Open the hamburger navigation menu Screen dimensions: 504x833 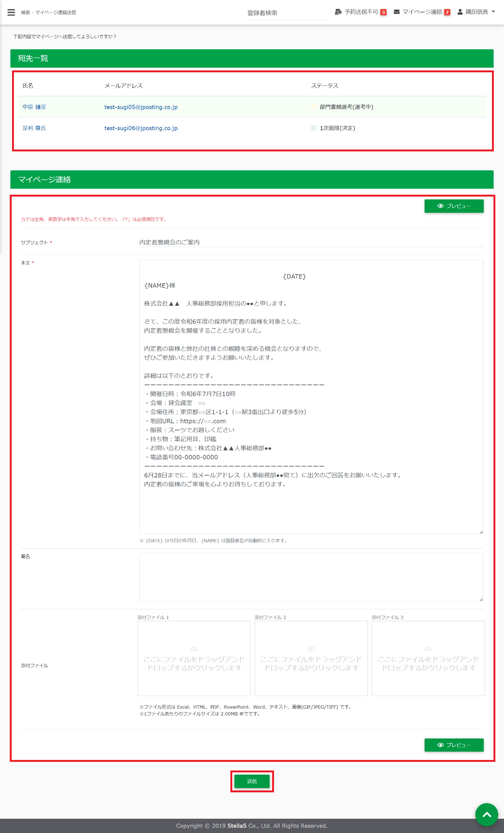point(11,12)
